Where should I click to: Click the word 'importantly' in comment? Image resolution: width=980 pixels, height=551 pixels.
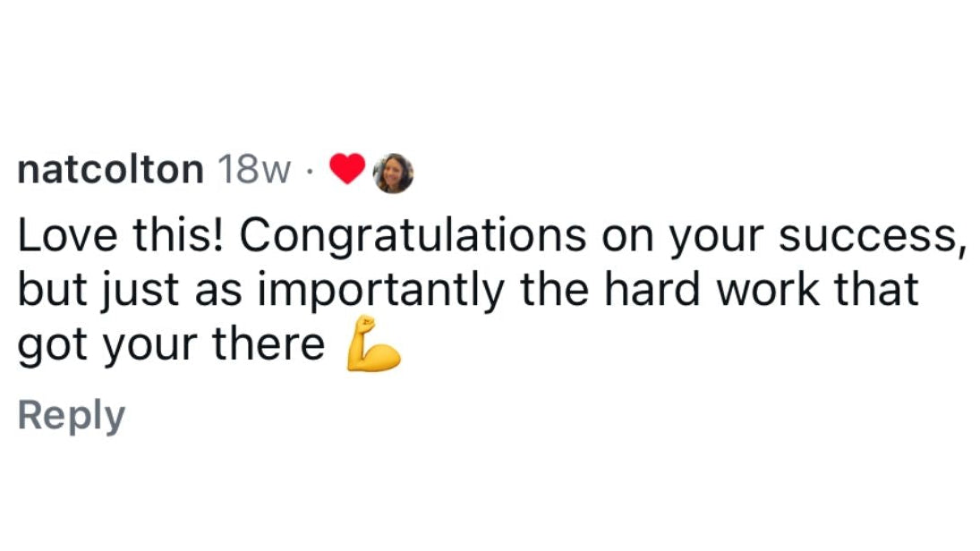click(x=380, y=291)
